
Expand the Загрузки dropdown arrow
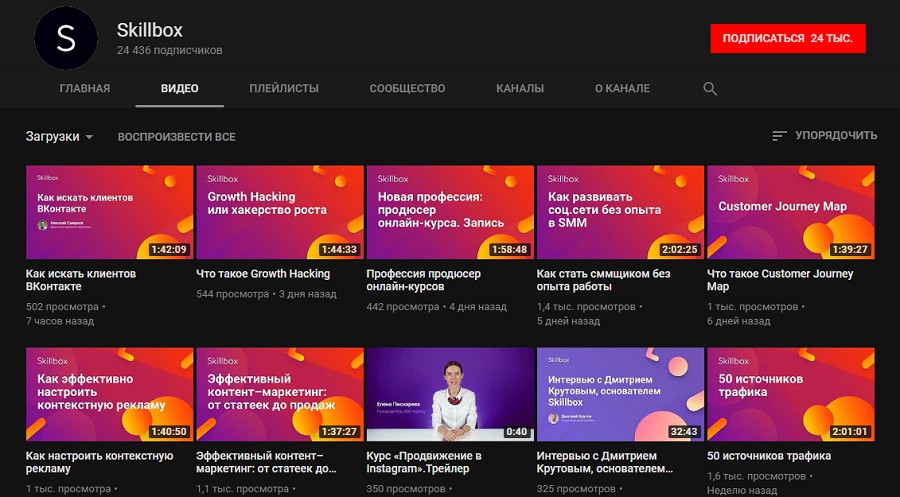pos(89,137)
